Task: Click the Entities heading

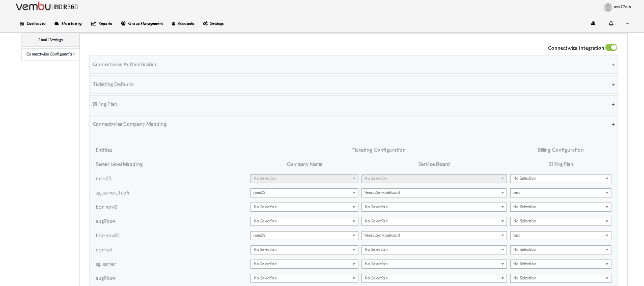Action: (x=104, y=150)
